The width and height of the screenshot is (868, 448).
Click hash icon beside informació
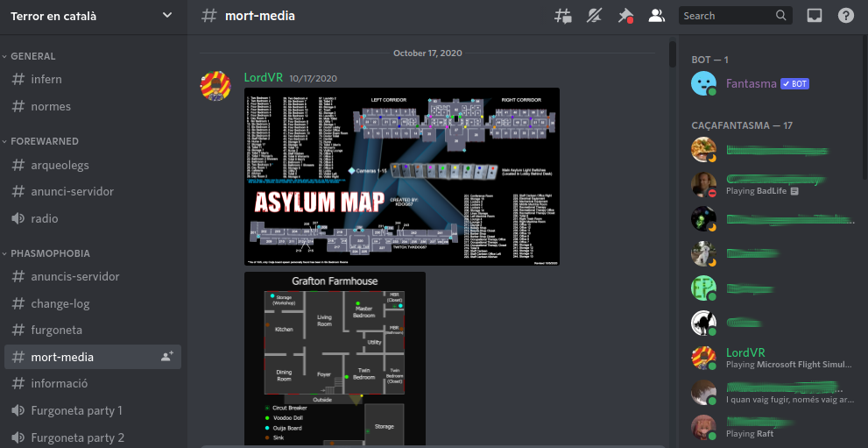coord(18,383)
